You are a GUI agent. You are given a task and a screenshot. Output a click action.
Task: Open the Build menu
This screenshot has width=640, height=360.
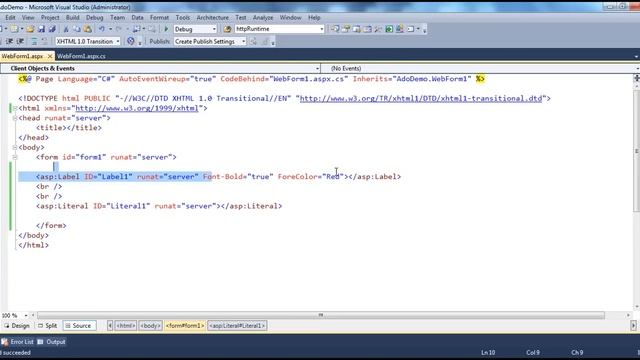tap(72, 18)
